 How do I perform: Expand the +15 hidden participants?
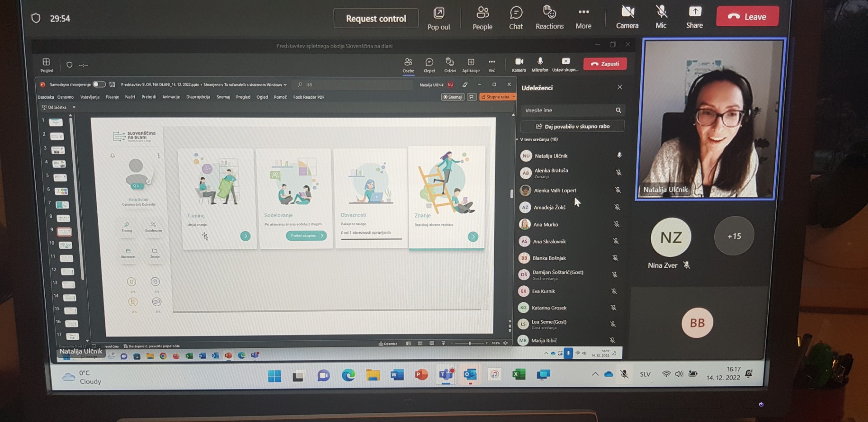(734, 236)
